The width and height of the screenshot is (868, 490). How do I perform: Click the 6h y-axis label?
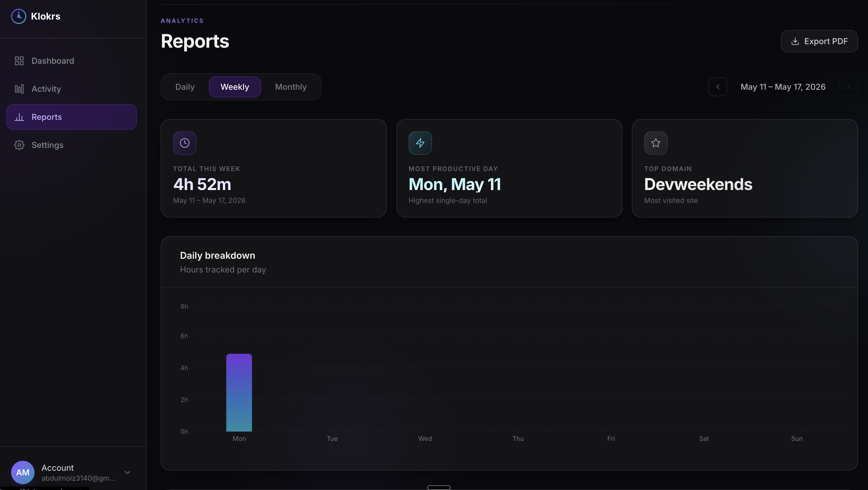[184, 336]
